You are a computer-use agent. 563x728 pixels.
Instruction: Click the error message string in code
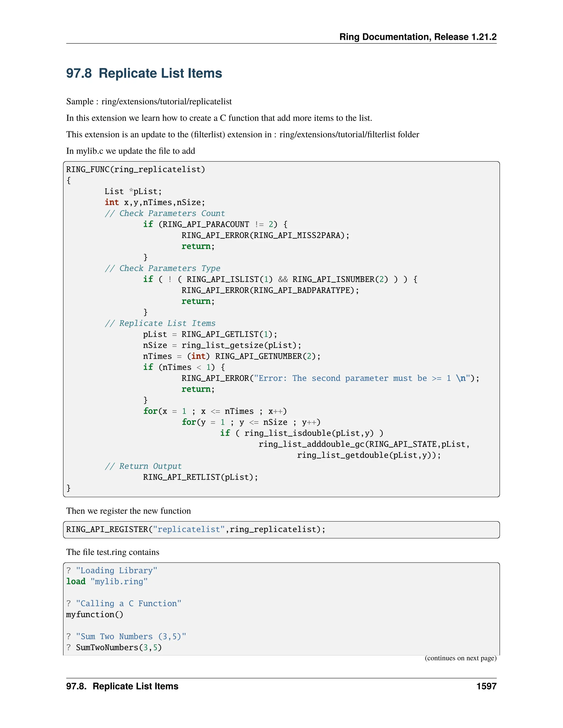[x=362, y=378]
